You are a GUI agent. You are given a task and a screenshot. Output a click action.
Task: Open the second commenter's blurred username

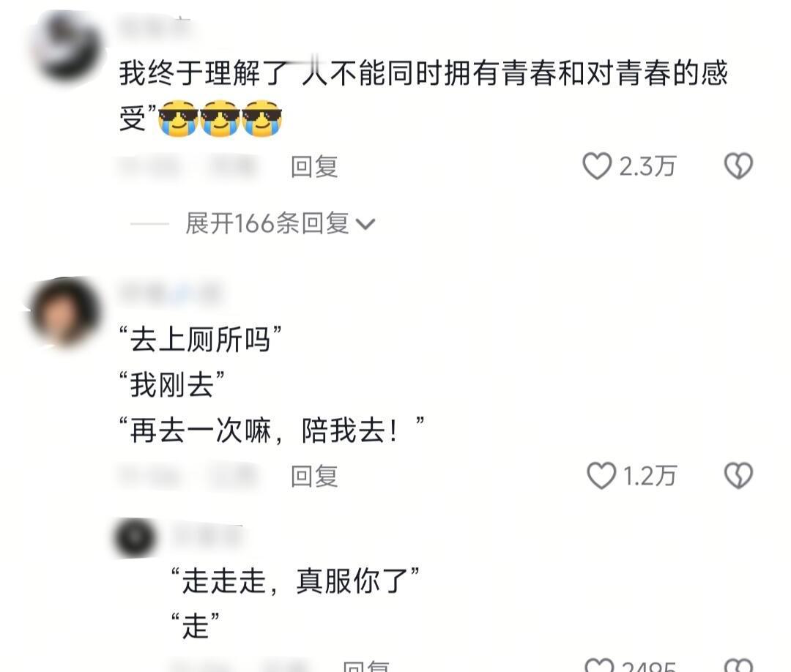(x=170, y=293)
